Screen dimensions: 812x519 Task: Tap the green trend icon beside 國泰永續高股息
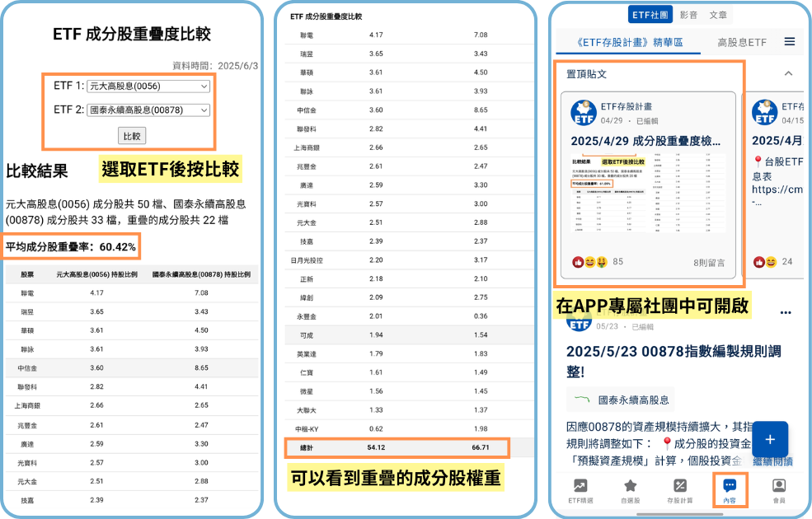582,400
